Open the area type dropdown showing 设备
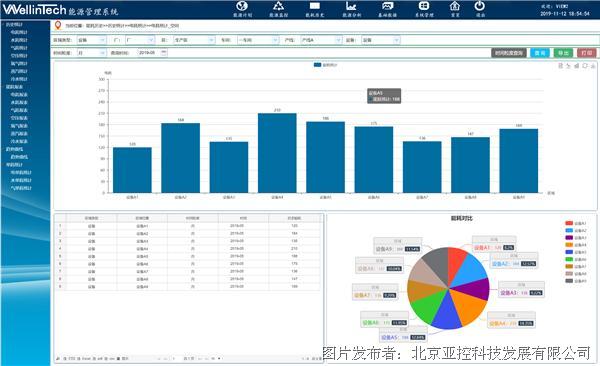This screenshot has height=366, width=600. (91, 40)
